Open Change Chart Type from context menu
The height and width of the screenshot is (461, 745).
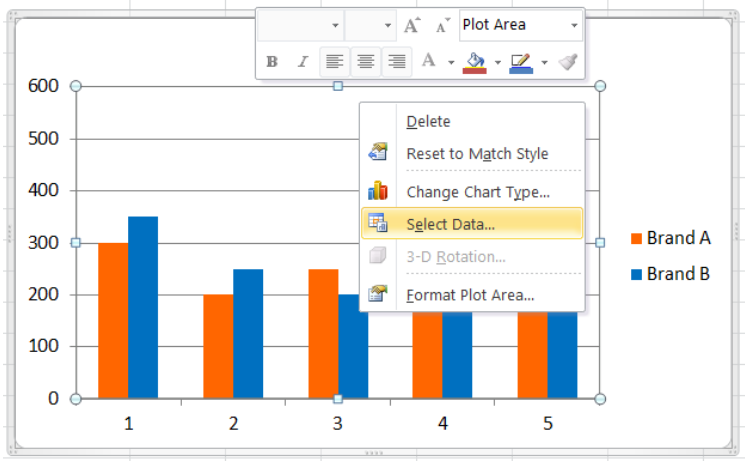tap(472, 192)
